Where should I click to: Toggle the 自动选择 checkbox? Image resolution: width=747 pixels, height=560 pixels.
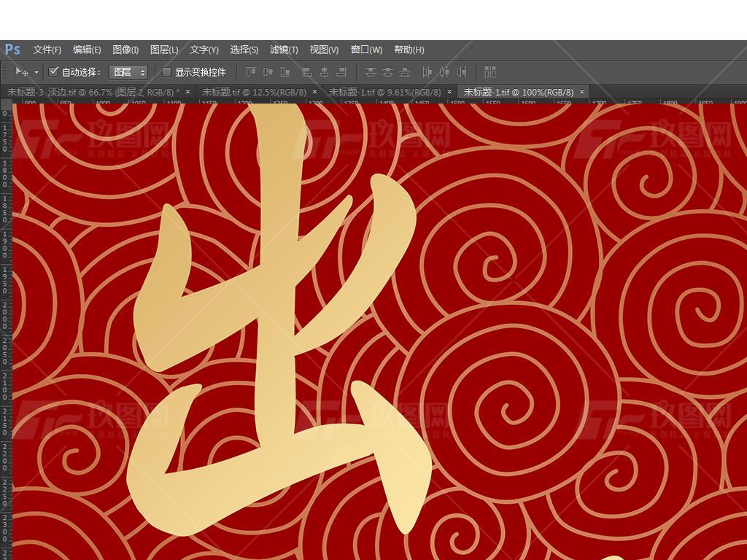click(53, 72)
